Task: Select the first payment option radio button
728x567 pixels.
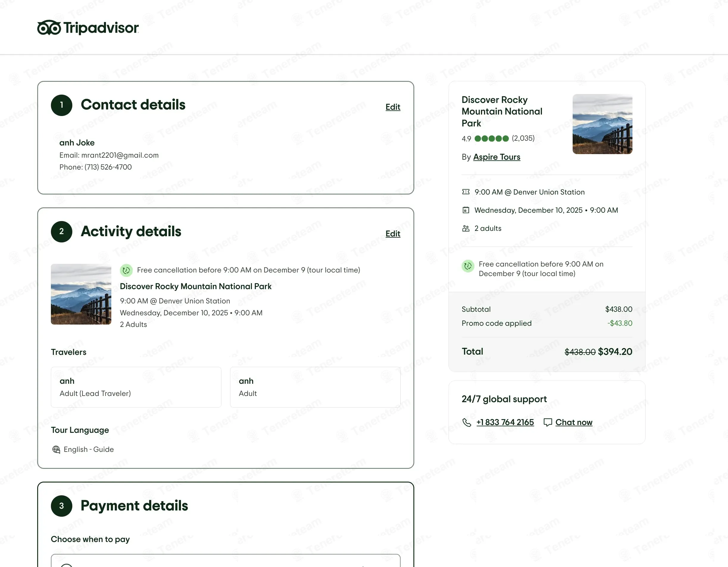Action: [66, 565]
